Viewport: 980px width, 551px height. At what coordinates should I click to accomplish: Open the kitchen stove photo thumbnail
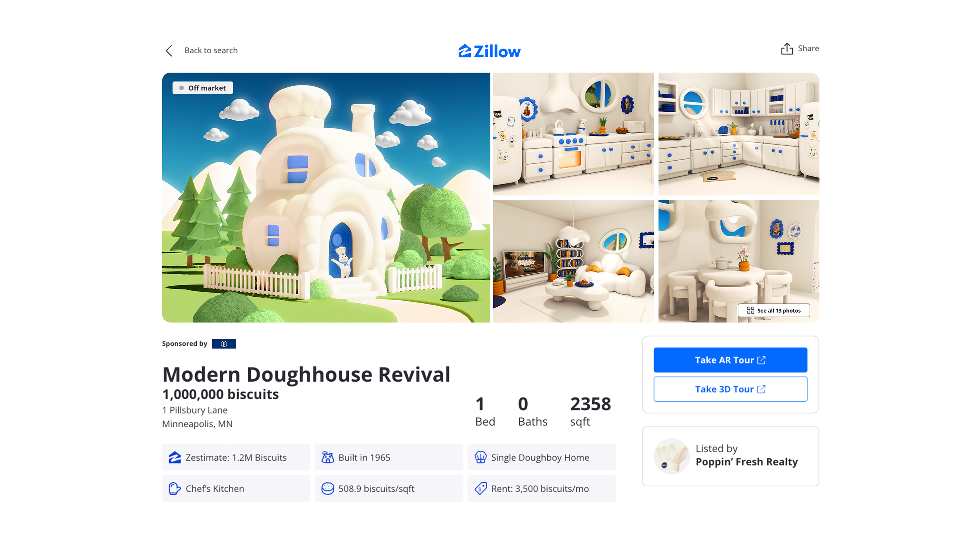[x=573, y=134]
